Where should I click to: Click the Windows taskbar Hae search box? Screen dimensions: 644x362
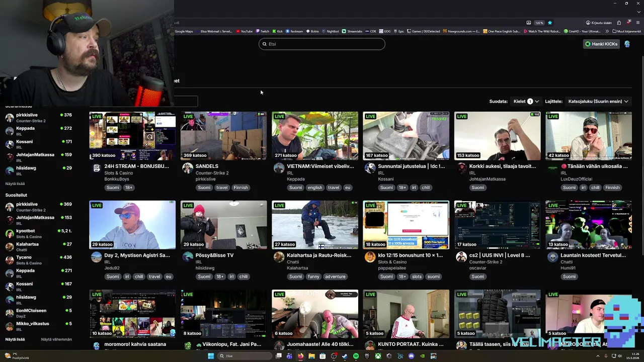[244, 356]
